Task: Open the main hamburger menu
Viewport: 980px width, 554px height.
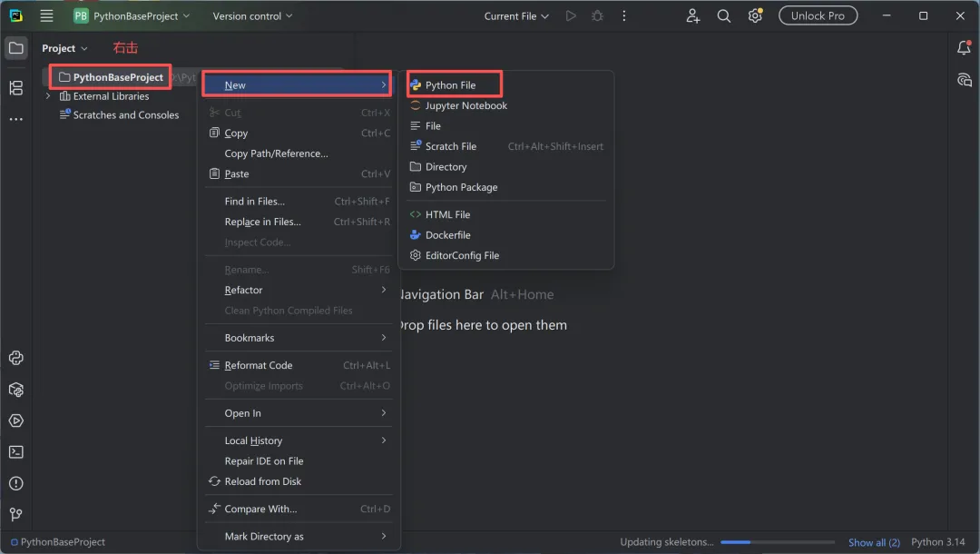Action: [47, 16]
